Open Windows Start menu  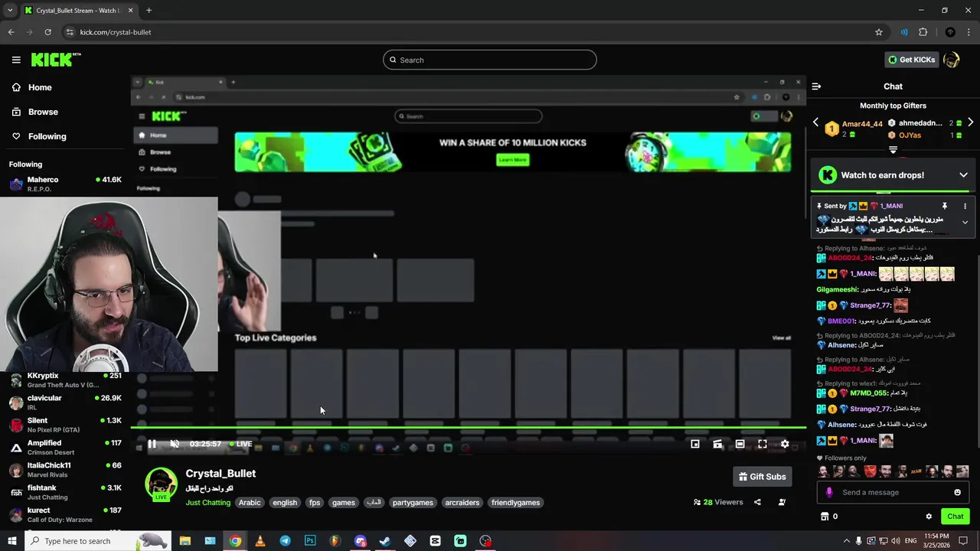[x=11, y=541]
